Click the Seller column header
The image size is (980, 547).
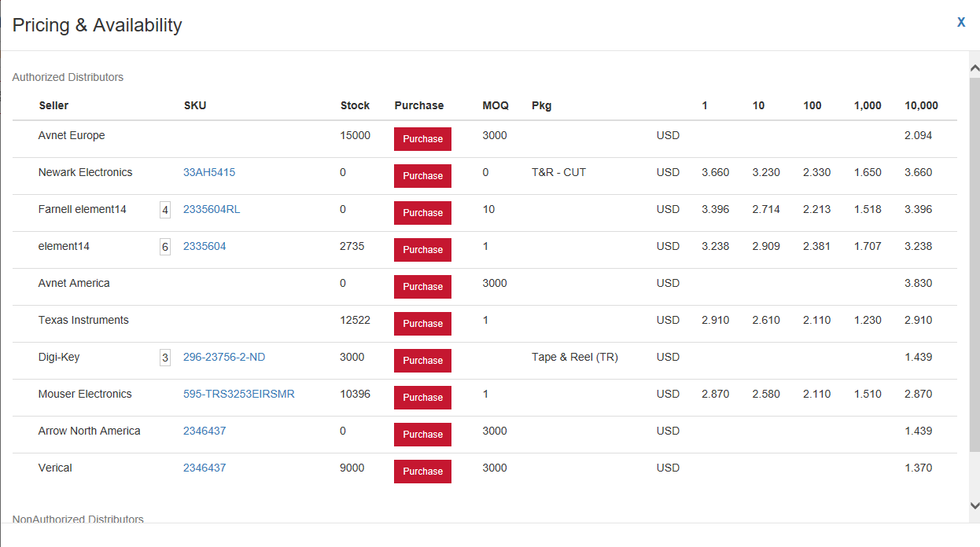pos(53,105)
